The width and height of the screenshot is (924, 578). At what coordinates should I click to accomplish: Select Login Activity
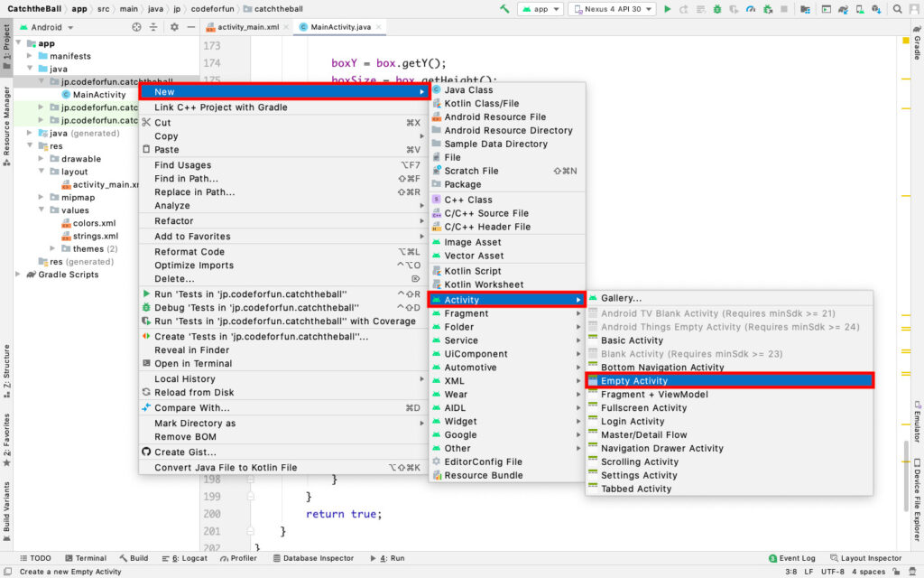(x=729, y=421)
